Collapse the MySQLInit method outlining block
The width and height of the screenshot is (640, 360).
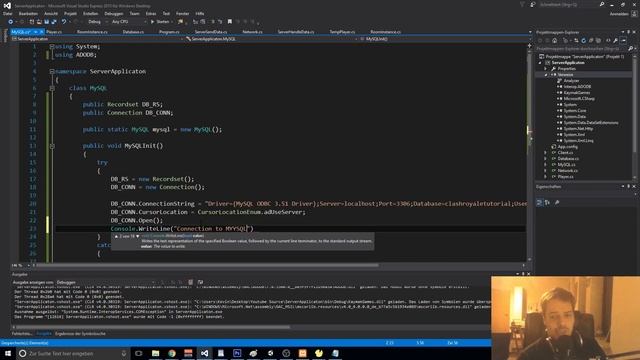click(52, 146)
